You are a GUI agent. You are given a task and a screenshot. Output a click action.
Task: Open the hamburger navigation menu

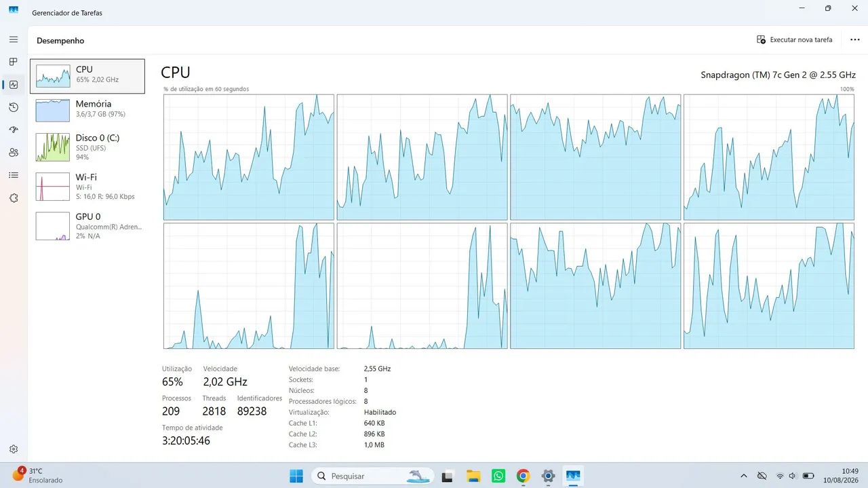coord(14,39)
